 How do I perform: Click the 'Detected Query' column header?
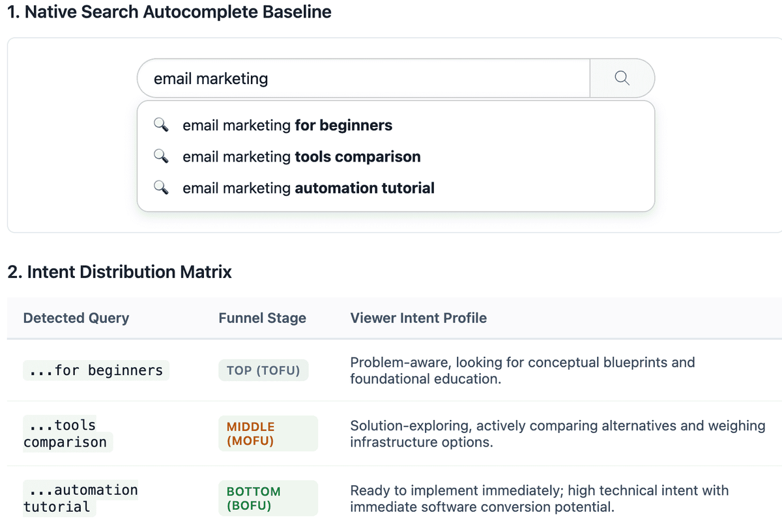coord(76,318)
